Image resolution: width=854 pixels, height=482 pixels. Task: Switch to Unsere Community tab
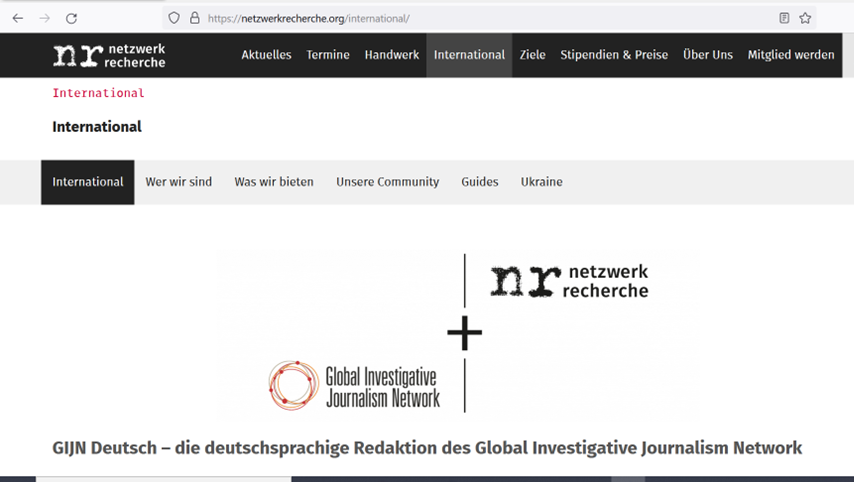[x=387, y=182]
